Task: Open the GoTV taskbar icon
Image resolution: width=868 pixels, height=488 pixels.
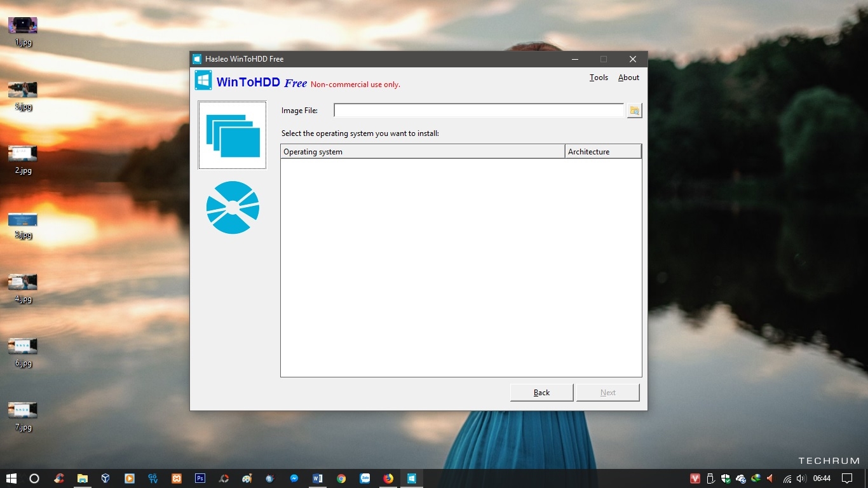Action: (x=153, y=478)
